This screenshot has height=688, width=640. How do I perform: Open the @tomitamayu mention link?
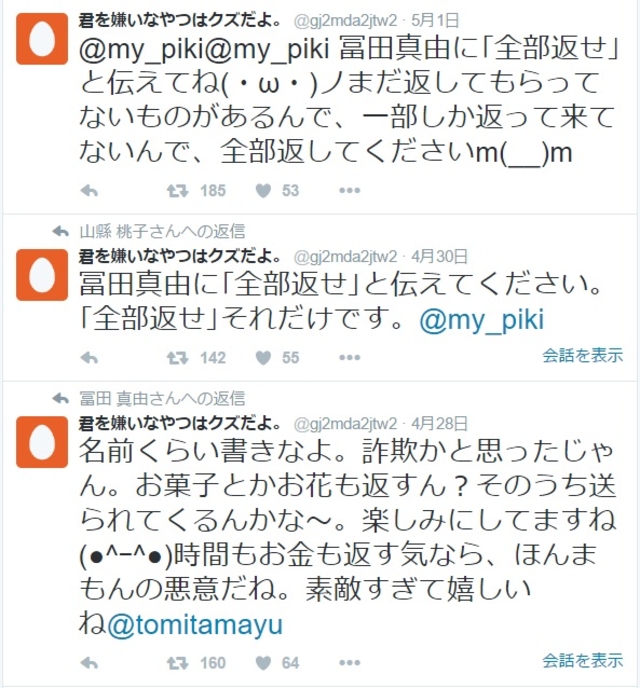click(x=195, y=625)
